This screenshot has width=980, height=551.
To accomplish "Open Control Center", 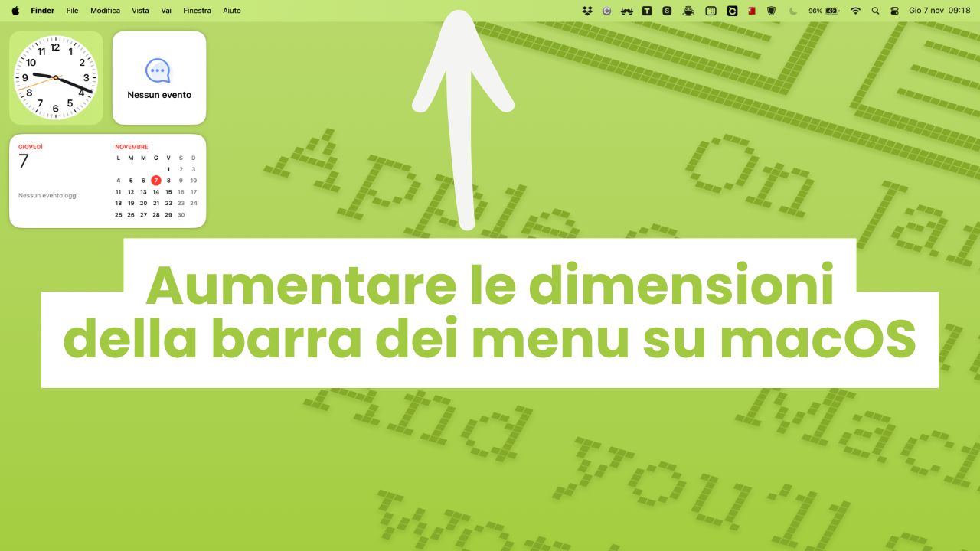I will [894, 11].
